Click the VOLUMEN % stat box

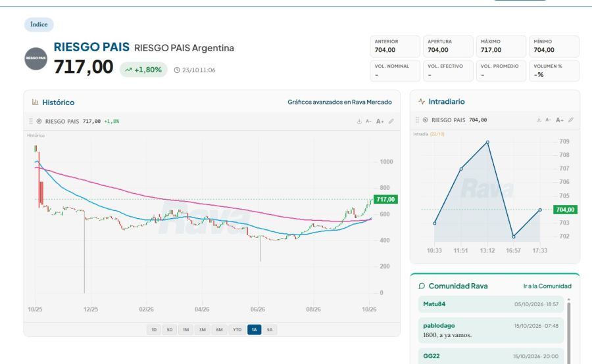click(554, 70)
